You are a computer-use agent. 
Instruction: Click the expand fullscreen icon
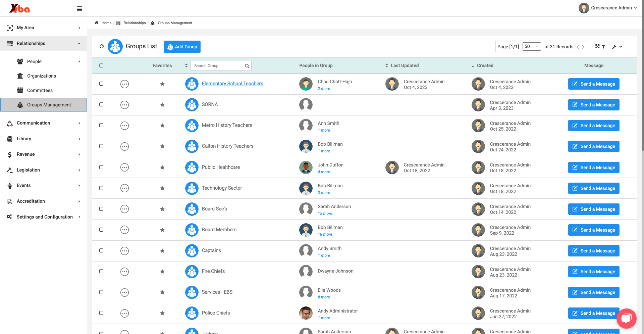point(597,47)
